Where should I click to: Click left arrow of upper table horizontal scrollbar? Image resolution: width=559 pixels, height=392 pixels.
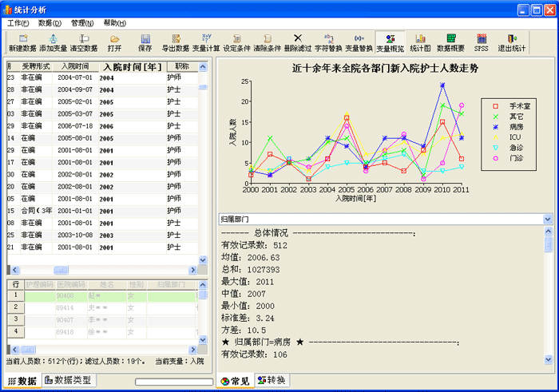click(x=15, y=270)
